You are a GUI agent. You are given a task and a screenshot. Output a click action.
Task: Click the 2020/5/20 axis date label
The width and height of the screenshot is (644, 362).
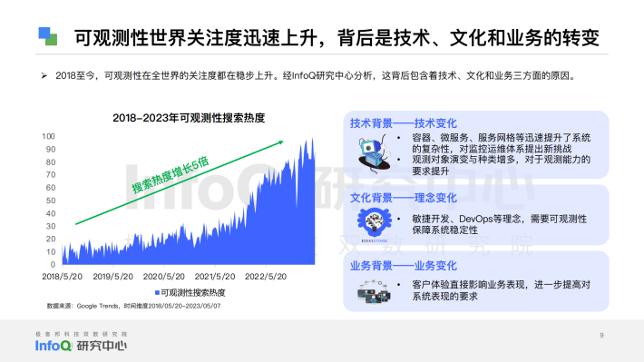coord(163,277)
